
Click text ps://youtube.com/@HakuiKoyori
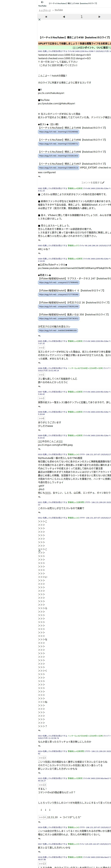pos(57,103)
